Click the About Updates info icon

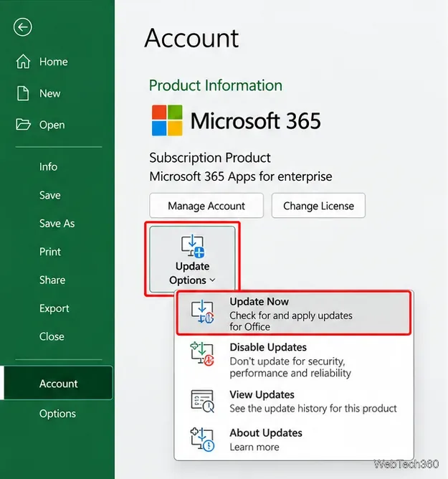tap(202, 440)
